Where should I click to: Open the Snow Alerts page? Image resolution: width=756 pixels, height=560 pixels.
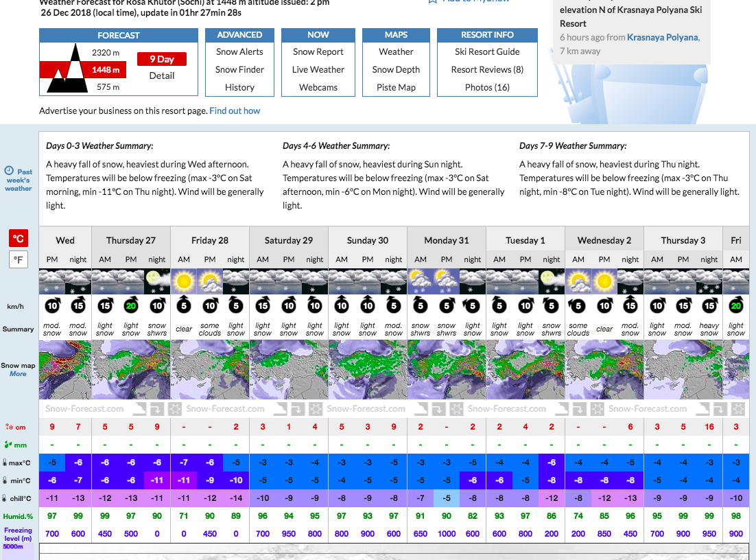click(x=239, y=51)
